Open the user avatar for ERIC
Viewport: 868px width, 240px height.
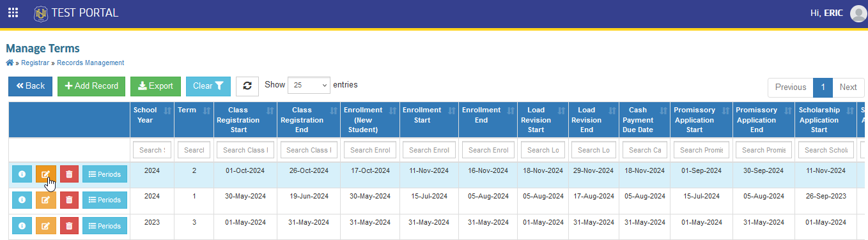click(858, 13)
